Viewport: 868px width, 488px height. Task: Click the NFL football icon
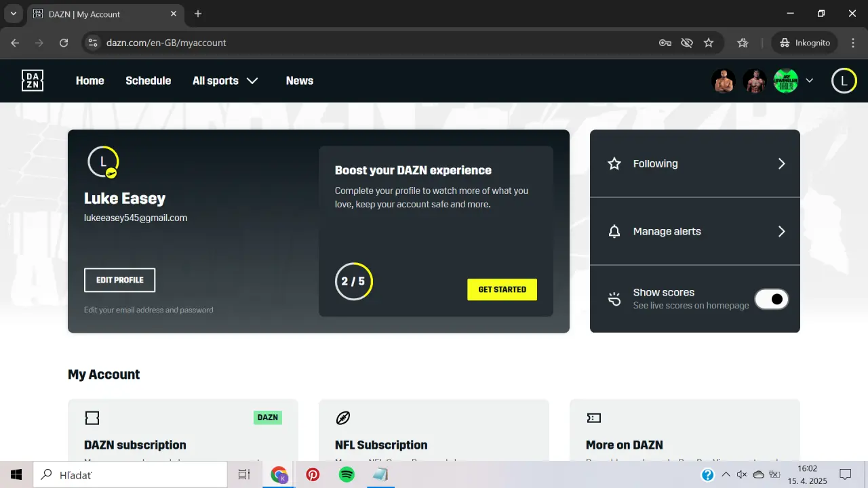click(x=343, y=418)
